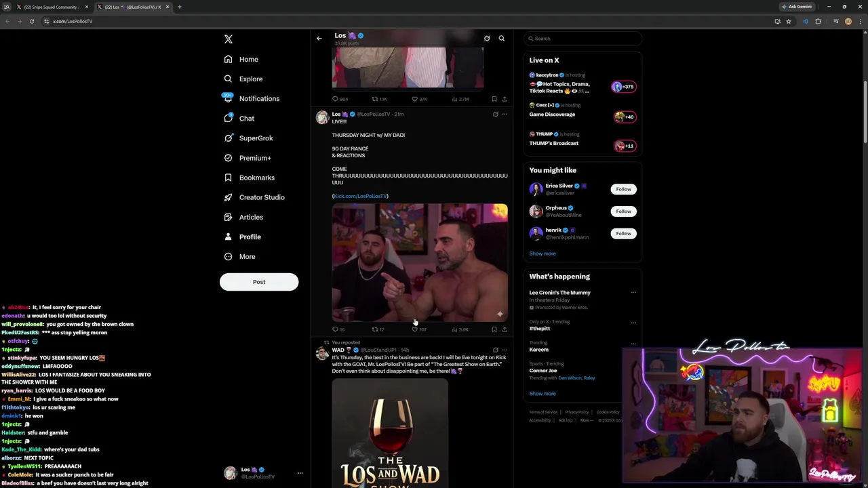Open the #thepitt trending topic
The width and height of the screenshot is (868, 488).
pyautogui.click(x=540, y=329)
